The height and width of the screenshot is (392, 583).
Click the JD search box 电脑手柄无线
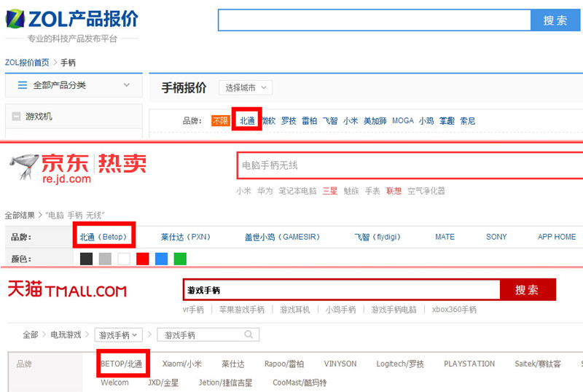click(x=410, y=165)
